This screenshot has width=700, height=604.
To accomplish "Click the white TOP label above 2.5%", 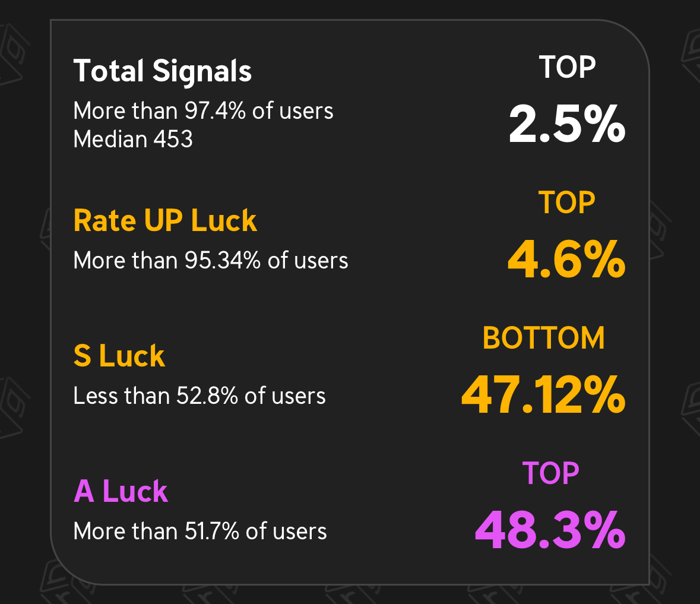I will pos(567,67).
